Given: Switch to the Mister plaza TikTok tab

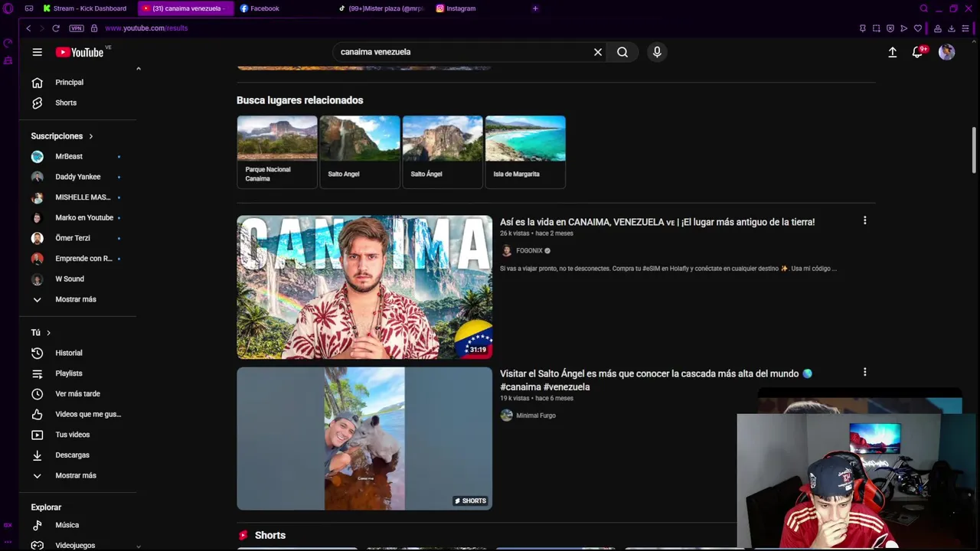Looking at the screenshot, I should pyautogui.click(x=381, y=8).
